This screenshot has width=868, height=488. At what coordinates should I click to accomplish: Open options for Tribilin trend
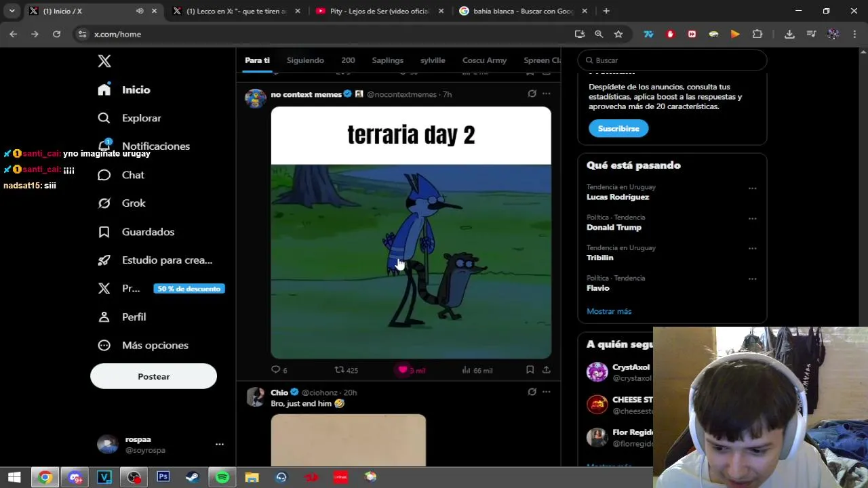click(752, 249)
